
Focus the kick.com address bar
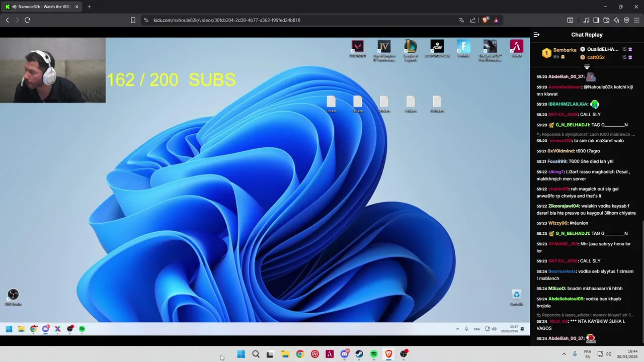point(302,20)
